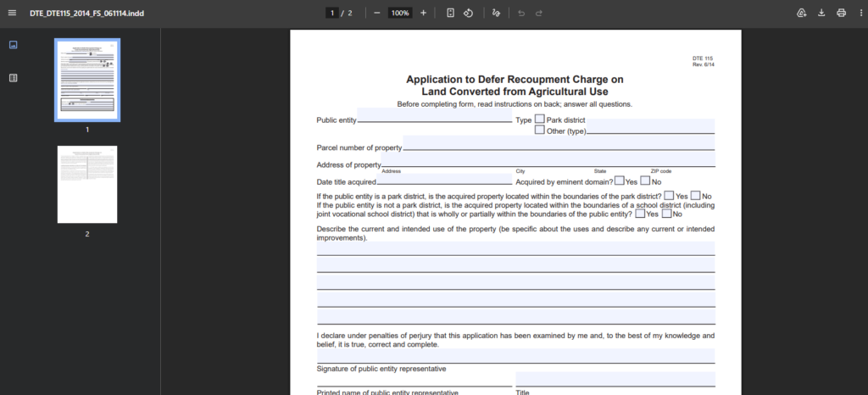Show the thumbnails view in sidebar

13,45
